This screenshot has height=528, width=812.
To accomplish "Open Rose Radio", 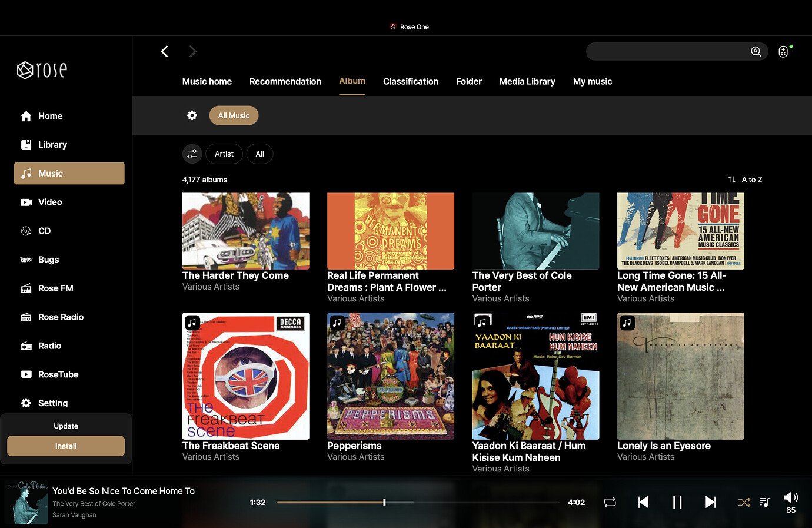I will point(61,317).
